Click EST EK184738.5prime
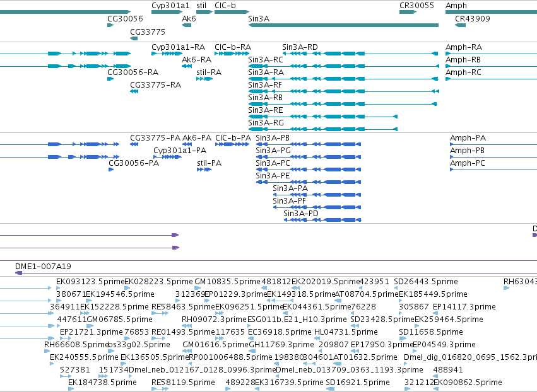This screenshot has width=537, height=392. pos(102,383)
